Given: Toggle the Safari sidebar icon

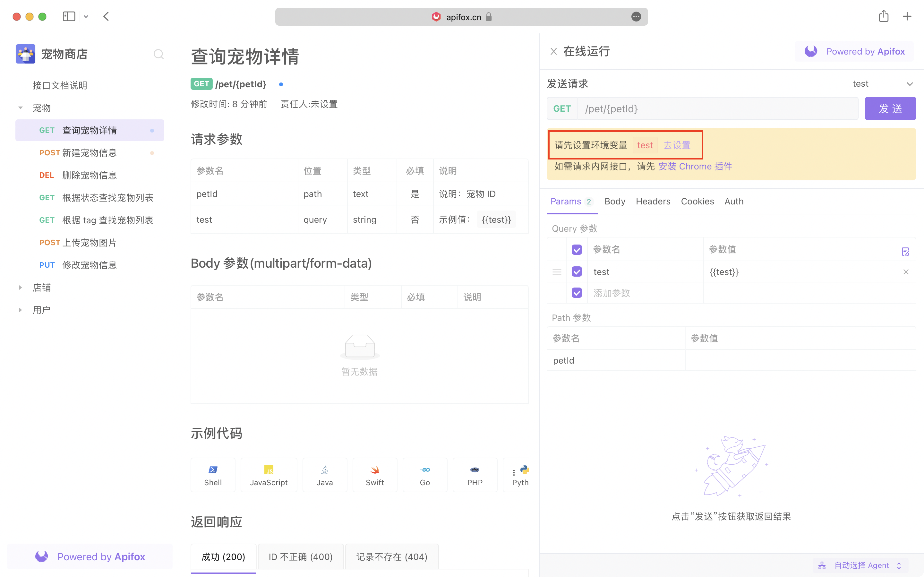Looking at the screenshot, I should [x=69, y=16].
